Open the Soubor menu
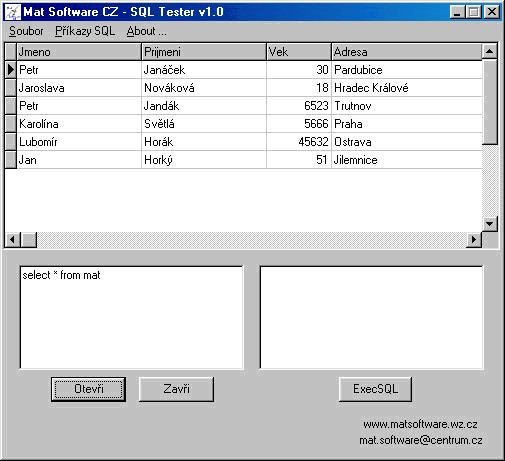 point(26,31)
